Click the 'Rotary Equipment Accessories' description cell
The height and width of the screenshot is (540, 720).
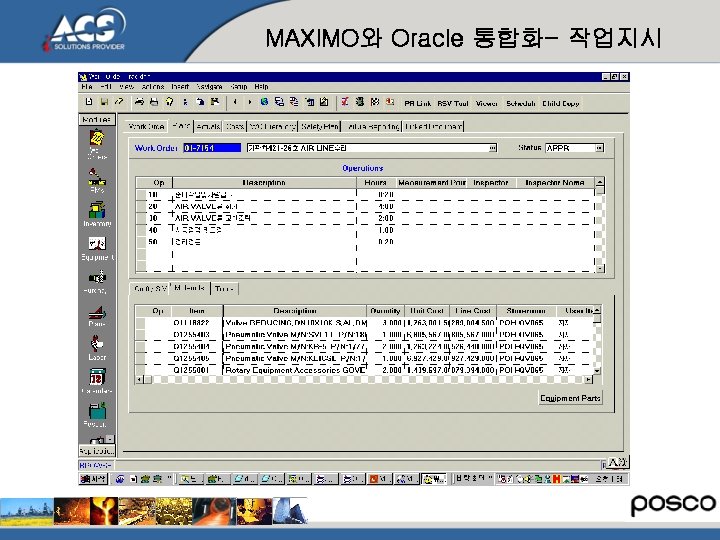pyautogui.click(x=295, y=370)
